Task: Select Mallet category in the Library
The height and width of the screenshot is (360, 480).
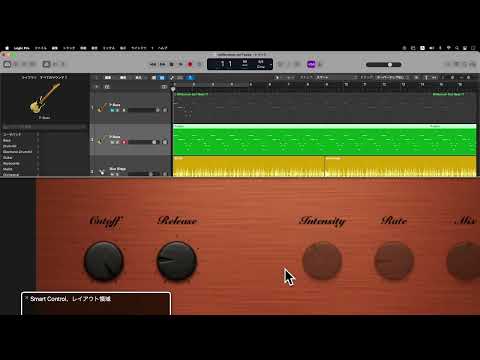Action: [x=7, y=169]
